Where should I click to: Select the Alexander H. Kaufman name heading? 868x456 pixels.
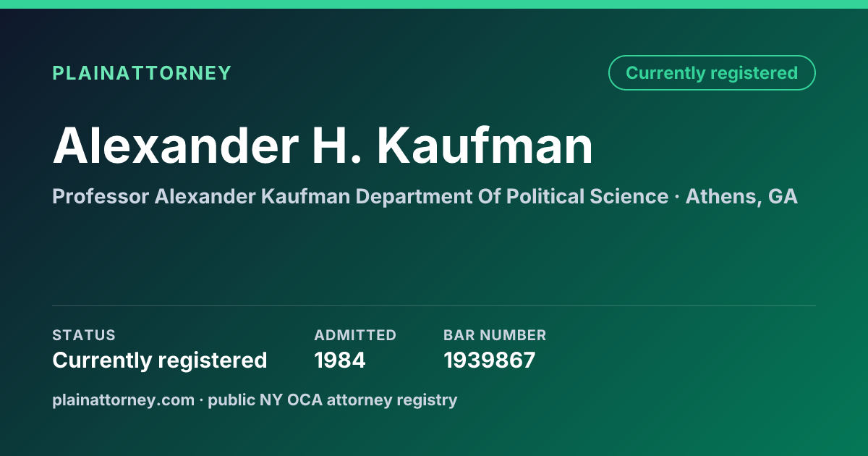pos(323,145)
